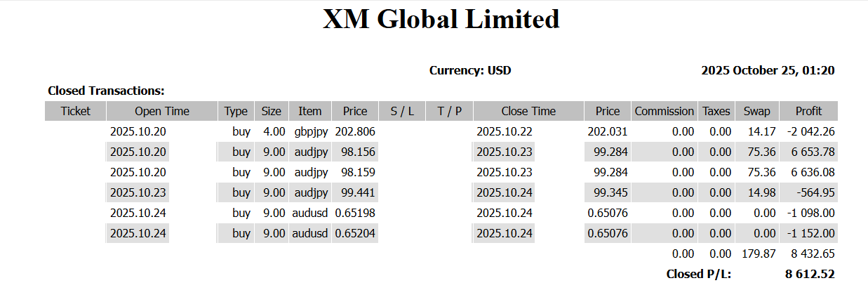The width and height of the screenshot is (868, 283).
Task: Select the Profit column header
Action: click(x=808, y=111)
